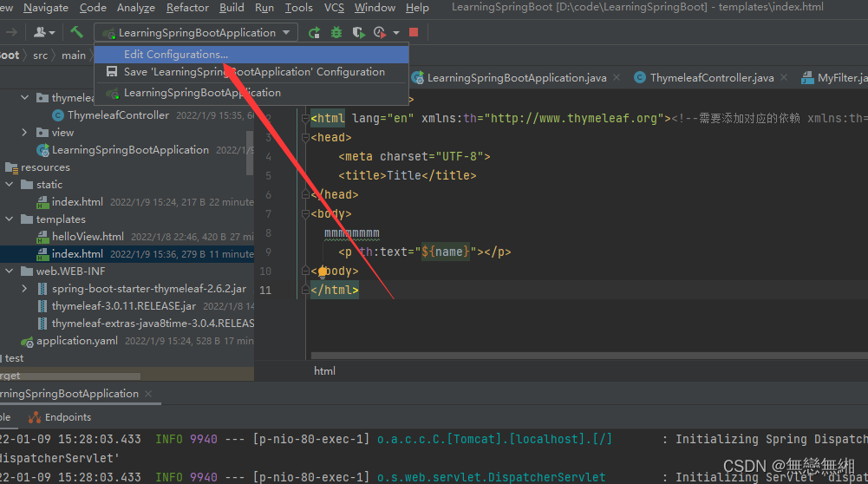Open the VCS menu
The width and height of the screenshot is (868, 484).
(334, 8)
